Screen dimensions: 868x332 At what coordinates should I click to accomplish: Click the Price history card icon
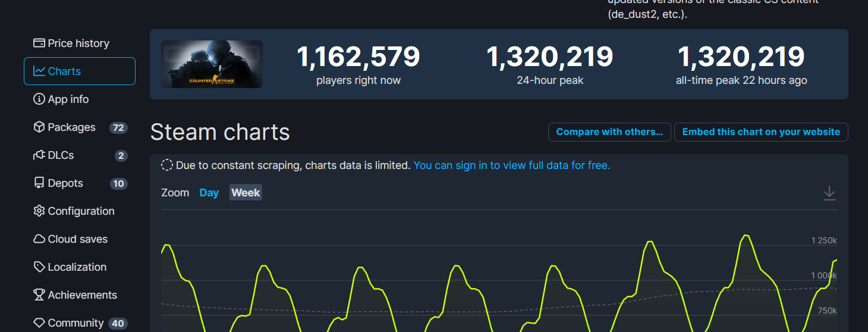coord(39,43)
